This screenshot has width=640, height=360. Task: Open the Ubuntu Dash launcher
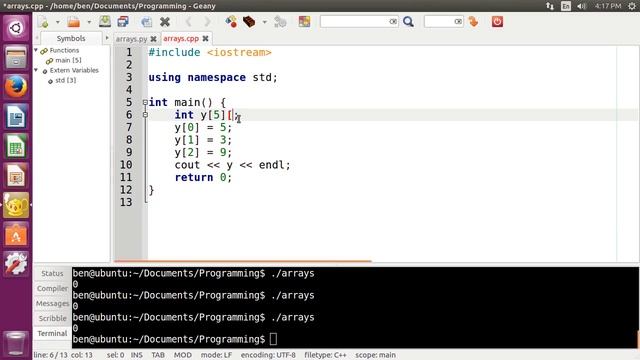(x=16, y=28)
